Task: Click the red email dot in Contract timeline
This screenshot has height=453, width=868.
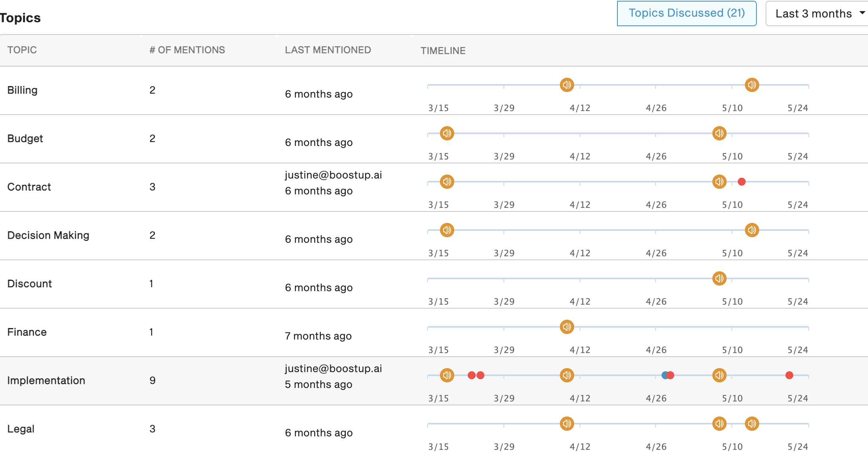Action: point(741,182)
